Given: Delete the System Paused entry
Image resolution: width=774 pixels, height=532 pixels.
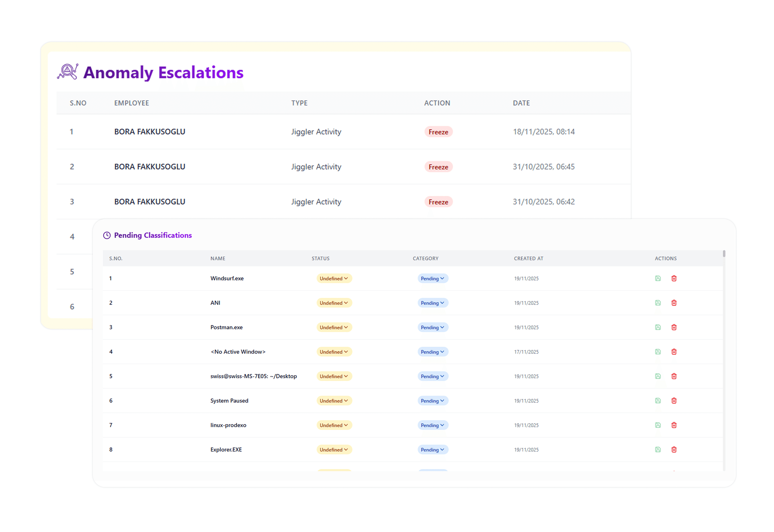Looking at the screenshot, I should (x=674, y=401).
